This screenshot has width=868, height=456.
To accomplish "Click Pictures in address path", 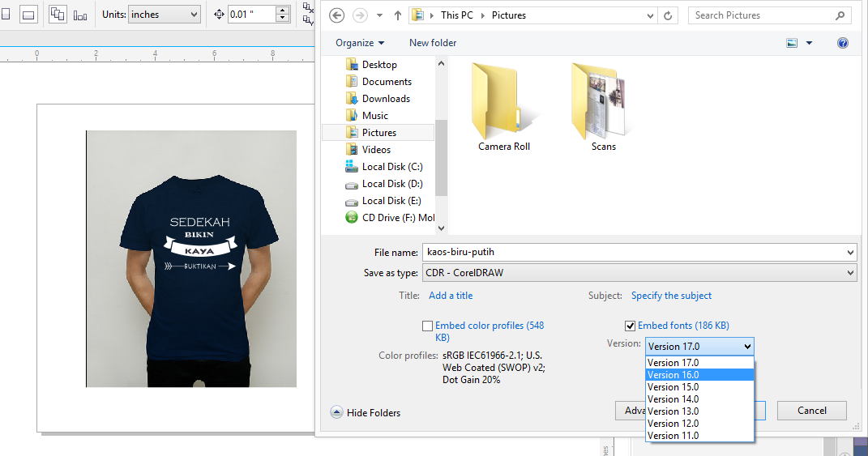I will click(x=509, y=15).
